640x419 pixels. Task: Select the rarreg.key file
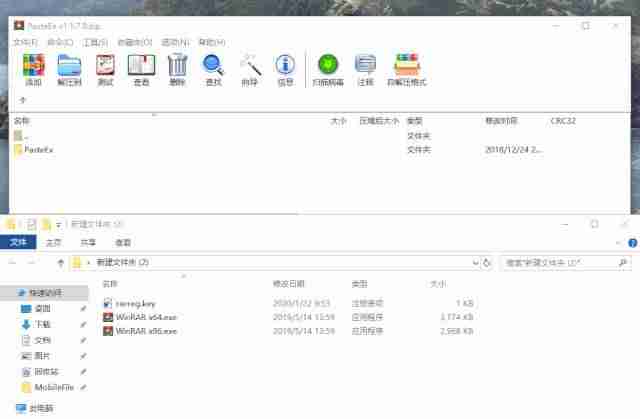(288, 303)
